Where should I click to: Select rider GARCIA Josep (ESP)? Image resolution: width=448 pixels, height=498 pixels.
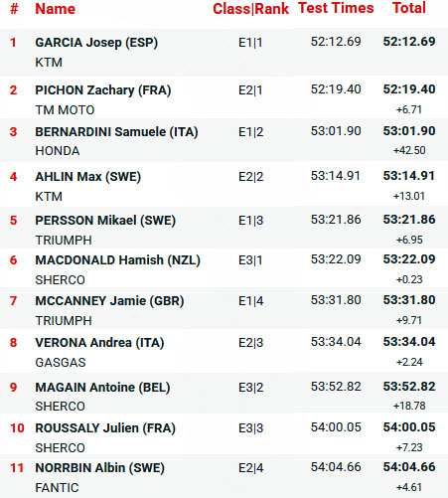96,43
